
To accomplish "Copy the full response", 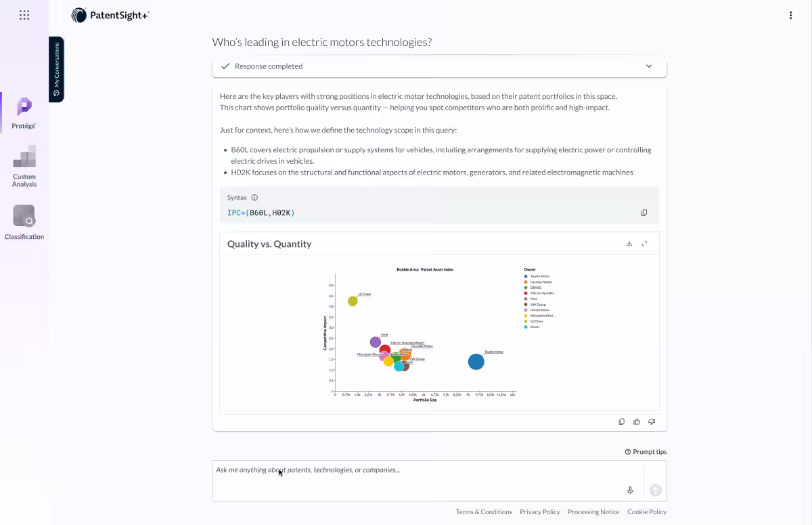I will [622, 421].
